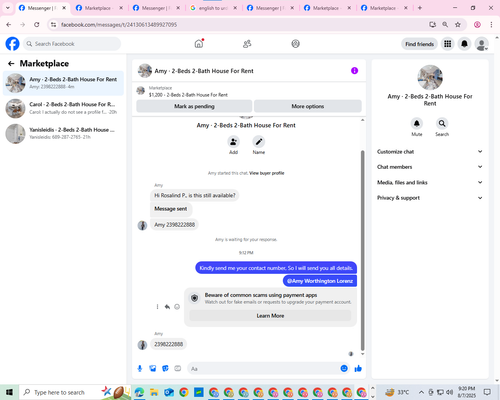500x400 pixels.
Task: Open Chrome's three-dot menu
Action: [x=491, y=24]
